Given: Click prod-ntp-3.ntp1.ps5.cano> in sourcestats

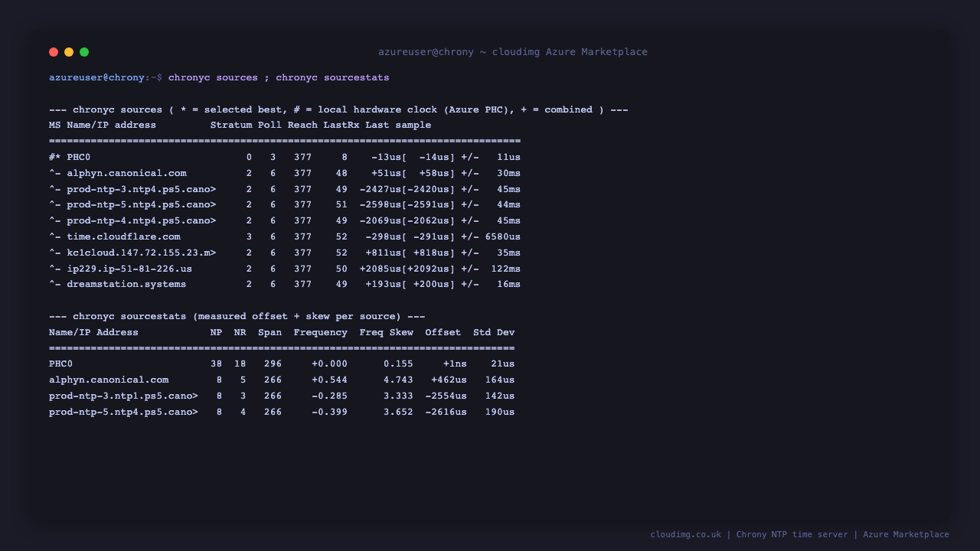Looking at the screenshot, I should point(123,396).
